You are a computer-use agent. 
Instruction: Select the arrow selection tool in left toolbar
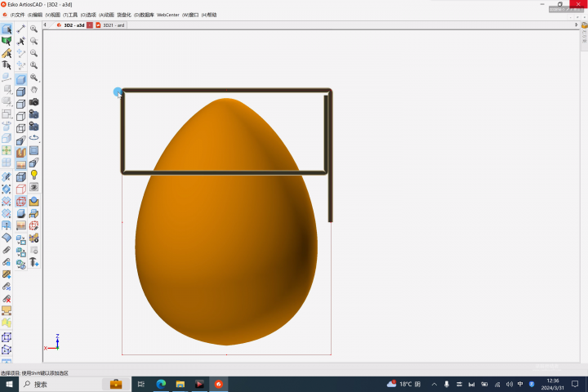[7, 29]
